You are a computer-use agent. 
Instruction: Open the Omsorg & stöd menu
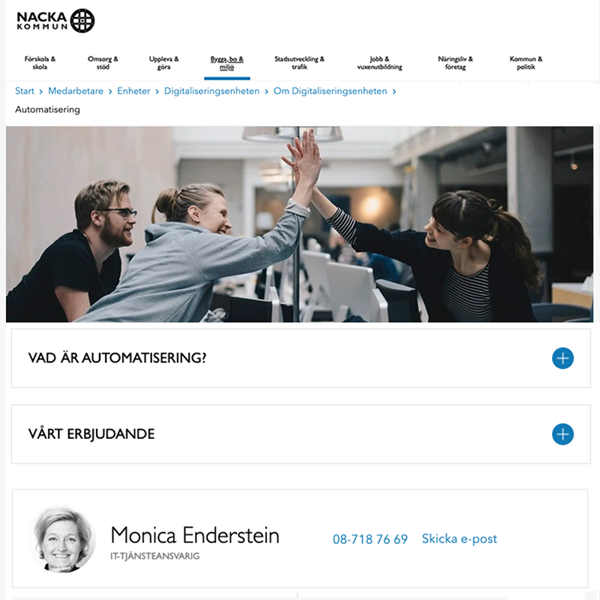tap(103, 63)
